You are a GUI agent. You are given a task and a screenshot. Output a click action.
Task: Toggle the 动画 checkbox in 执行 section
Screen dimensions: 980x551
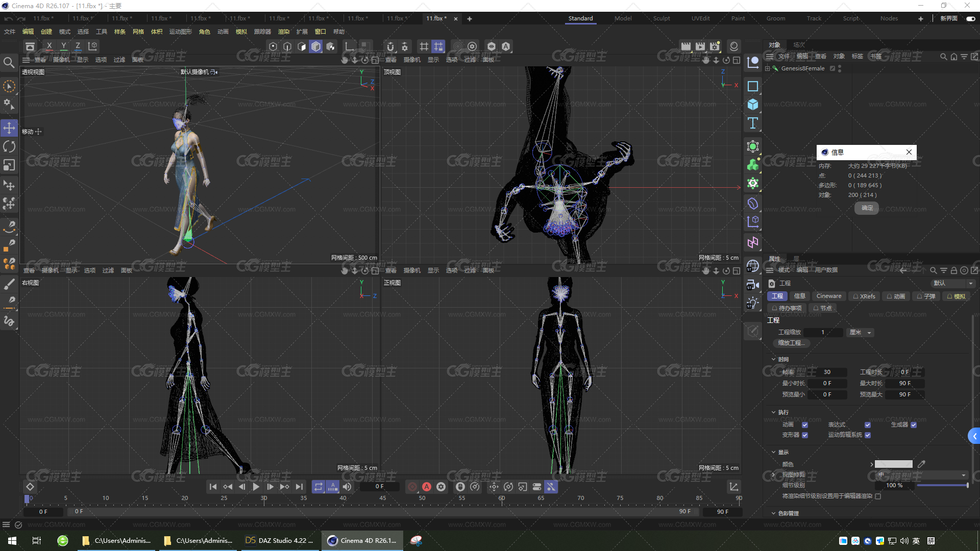[804, 423]
